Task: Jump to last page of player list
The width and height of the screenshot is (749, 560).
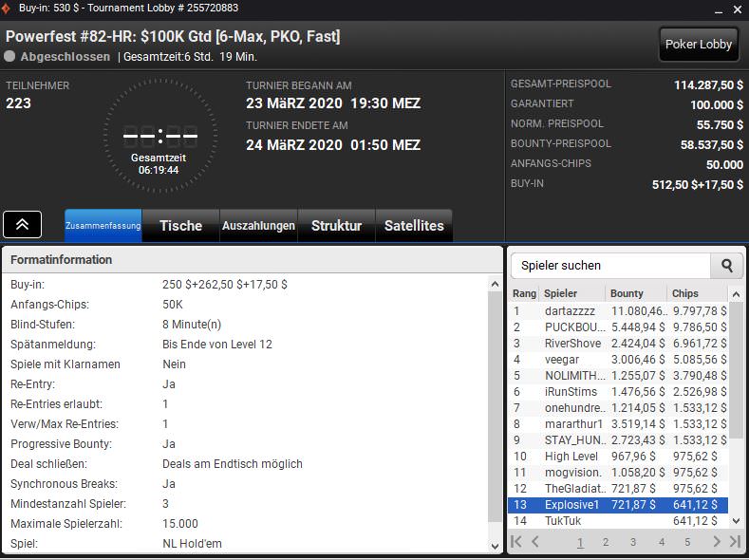Action: (734, 542)
